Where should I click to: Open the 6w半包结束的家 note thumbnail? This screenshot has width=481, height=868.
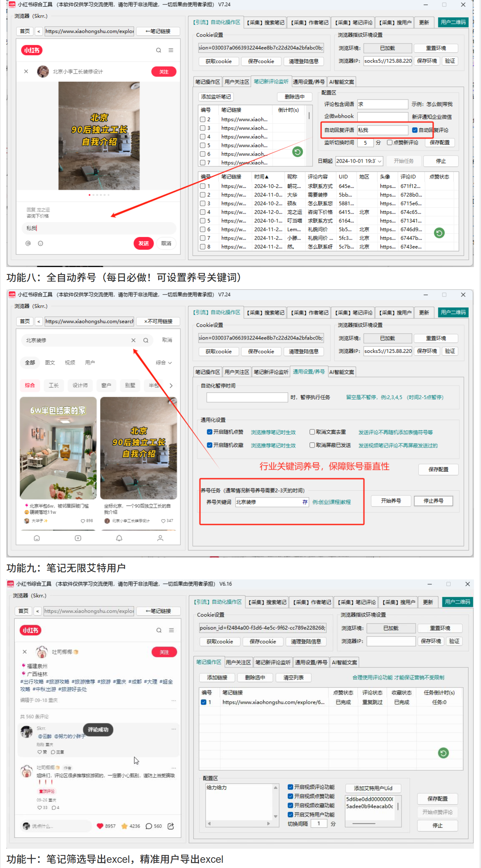click(x=58, y=448)
